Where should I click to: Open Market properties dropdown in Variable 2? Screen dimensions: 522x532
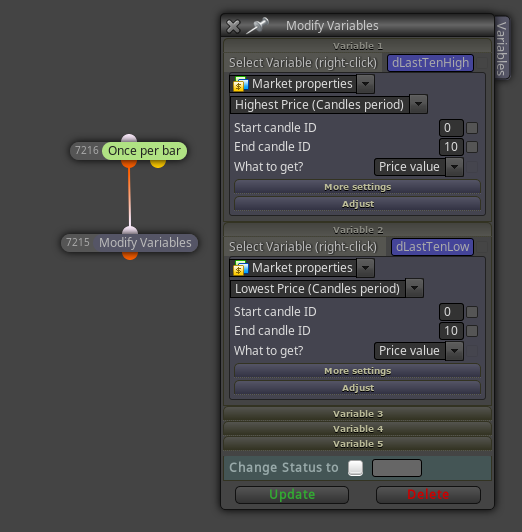tap(365, 268)
